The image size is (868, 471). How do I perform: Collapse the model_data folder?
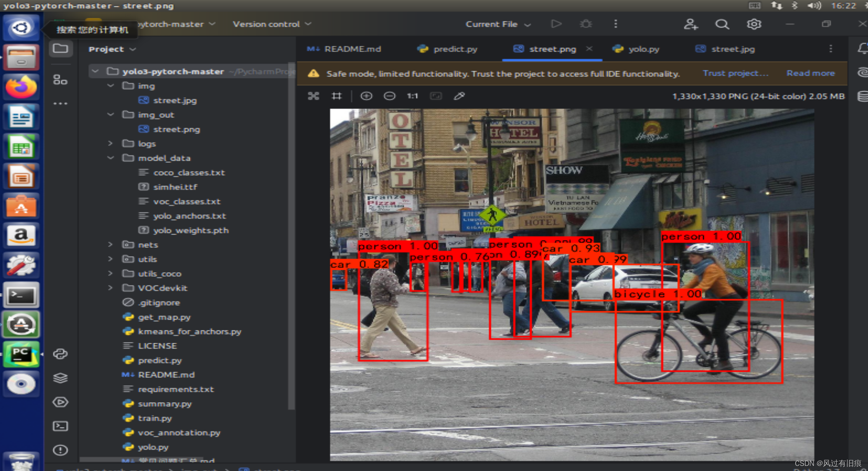tap(111, 158)
